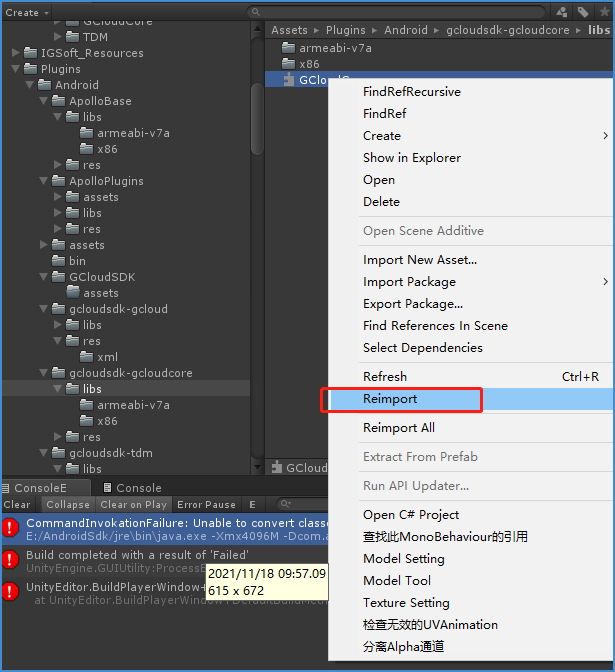
Task: Choose 分离Alpha通道 menu item
Action: [x=471, y=646]
